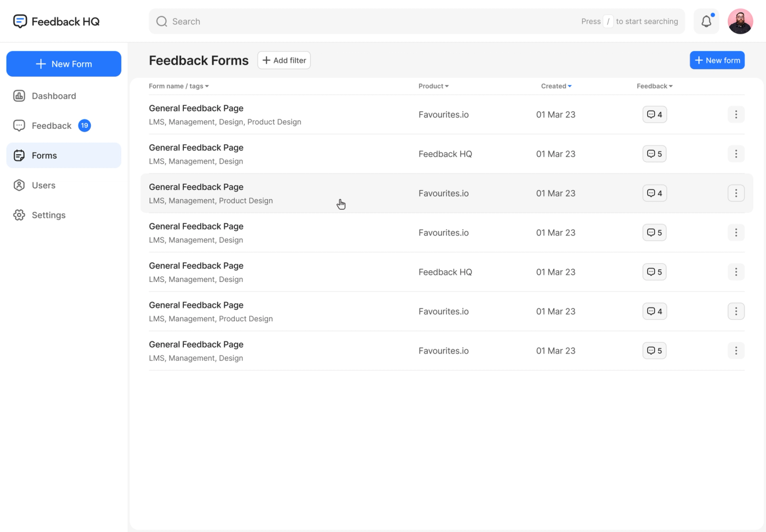Open options menu for the sixth form row
Screen dimensions: 766x532
tap(736, 311)
